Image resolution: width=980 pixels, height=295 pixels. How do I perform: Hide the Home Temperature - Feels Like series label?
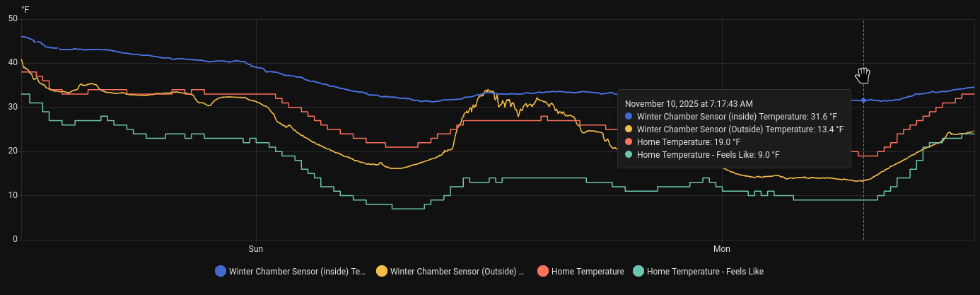click(705, 271)
